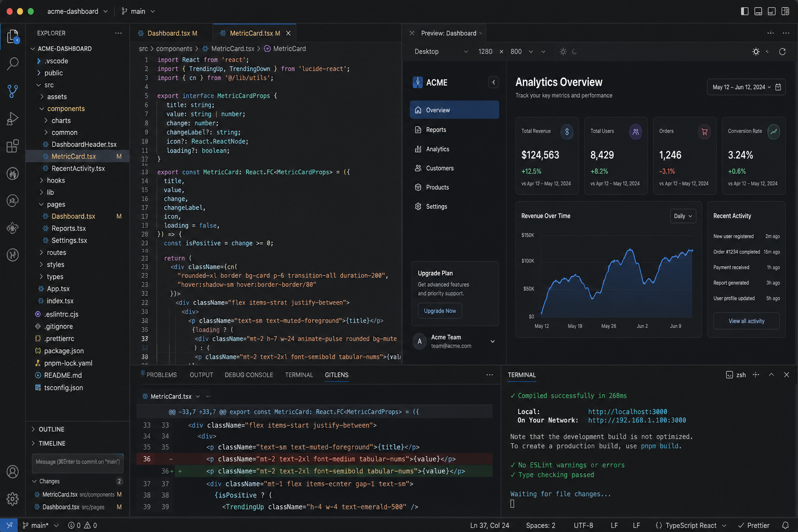Open the Source Control view icon

12,91
